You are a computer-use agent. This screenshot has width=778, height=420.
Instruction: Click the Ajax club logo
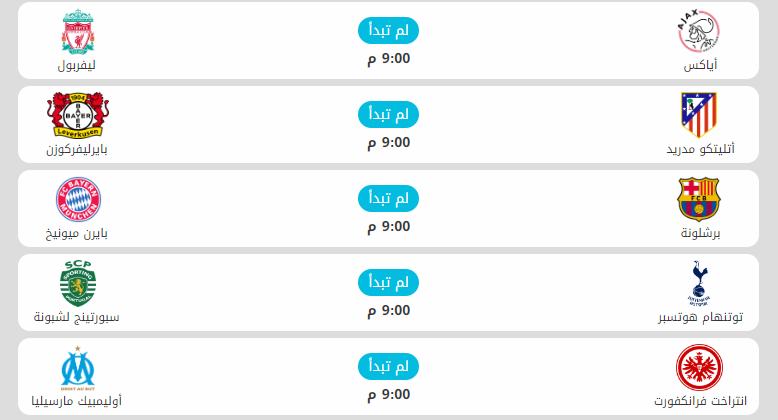tap(700, 32)
